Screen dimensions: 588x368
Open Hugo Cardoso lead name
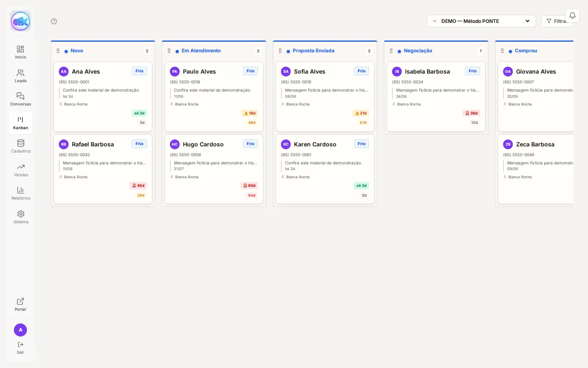[x=203, y=144]
